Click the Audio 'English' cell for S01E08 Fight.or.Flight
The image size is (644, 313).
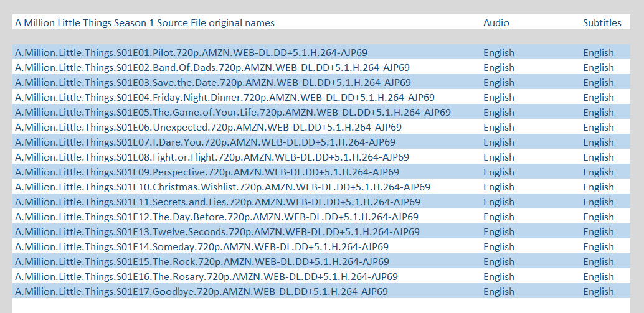[499, 157]
